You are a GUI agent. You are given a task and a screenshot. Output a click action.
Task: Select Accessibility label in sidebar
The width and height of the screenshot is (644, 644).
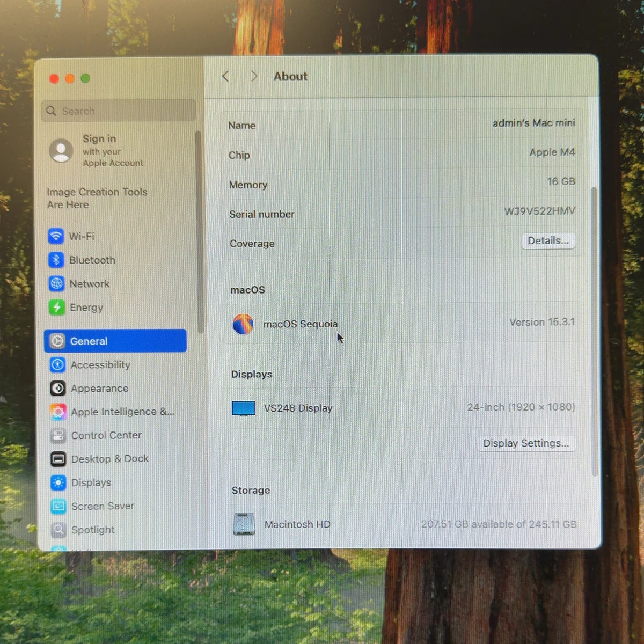[100, 364]
